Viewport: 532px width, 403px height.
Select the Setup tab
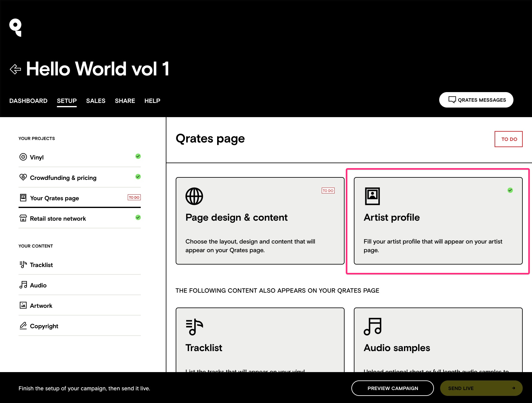click(67, 101)
